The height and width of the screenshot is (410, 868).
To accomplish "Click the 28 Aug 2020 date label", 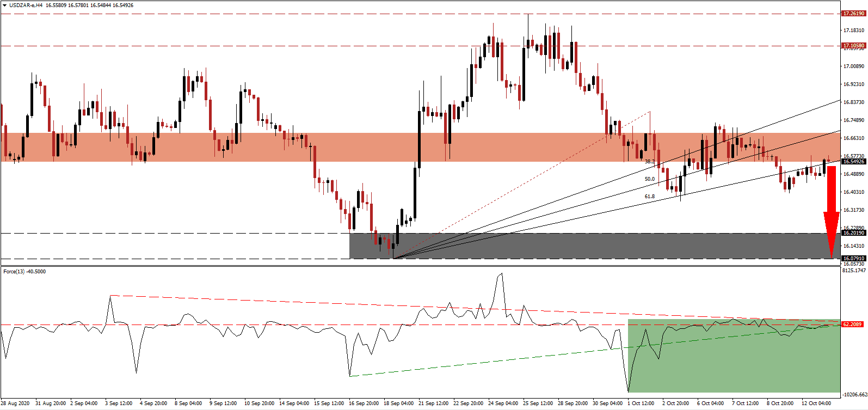I will [16, 403].
